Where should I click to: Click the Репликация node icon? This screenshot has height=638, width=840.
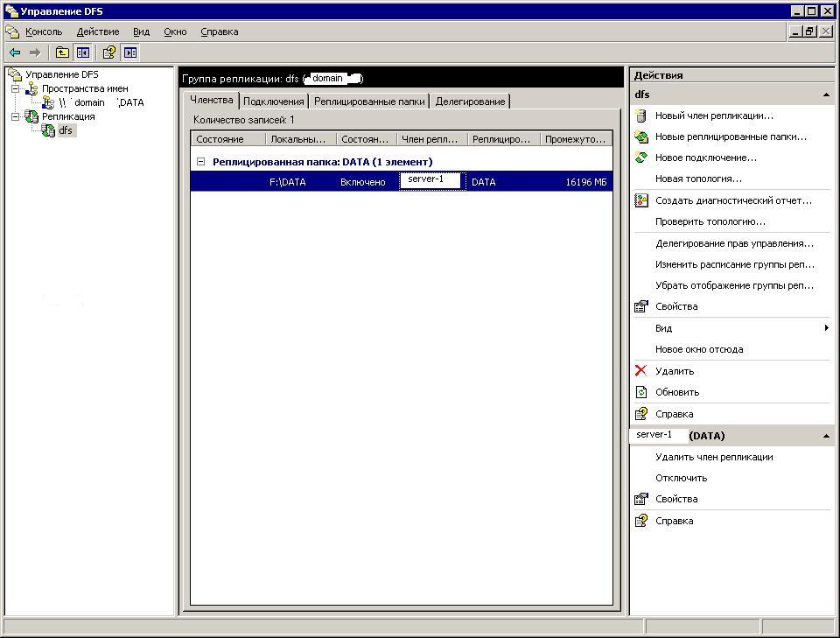[x=31, y=116]
